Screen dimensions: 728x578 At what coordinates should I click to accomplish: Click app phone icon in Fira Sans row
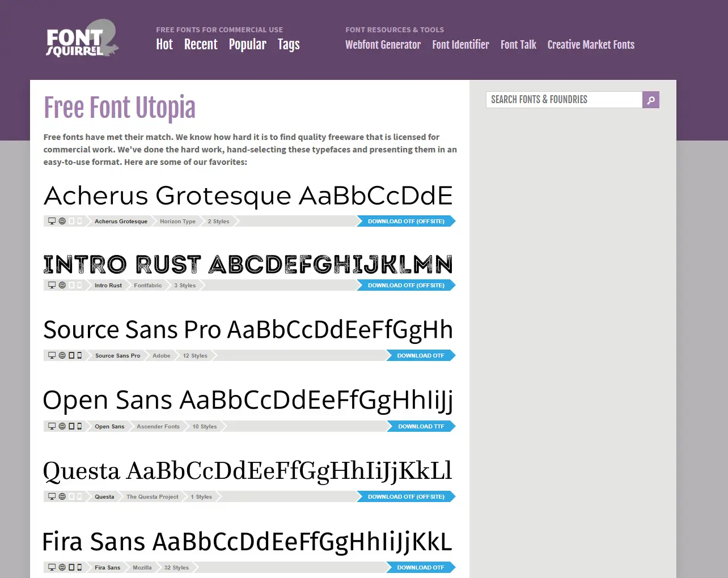79,567
